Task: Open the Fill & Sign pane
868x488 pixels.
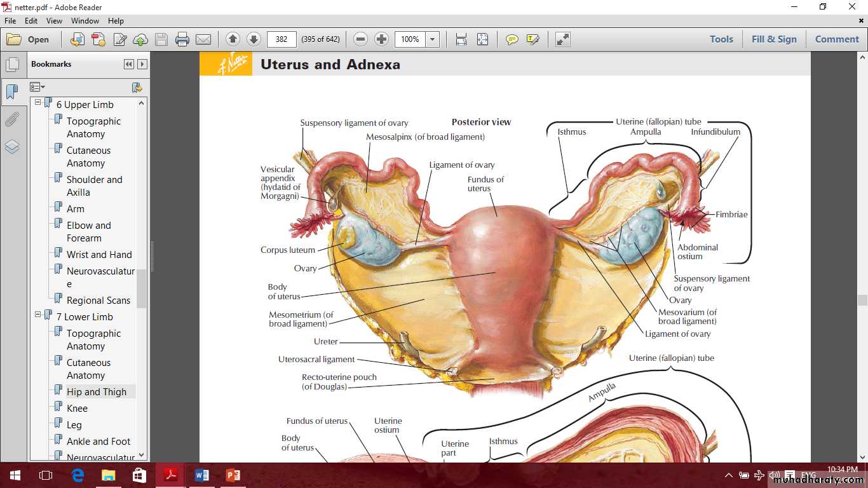Action: click(773, 39)
